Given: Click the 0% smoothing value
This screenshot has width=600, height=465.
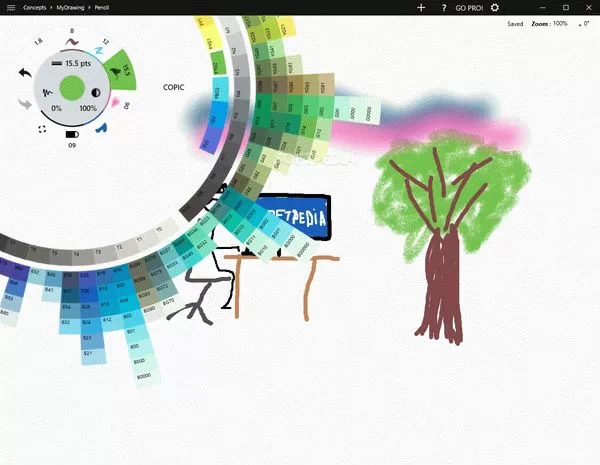Looking at the screenshot, I should (56, 108).
